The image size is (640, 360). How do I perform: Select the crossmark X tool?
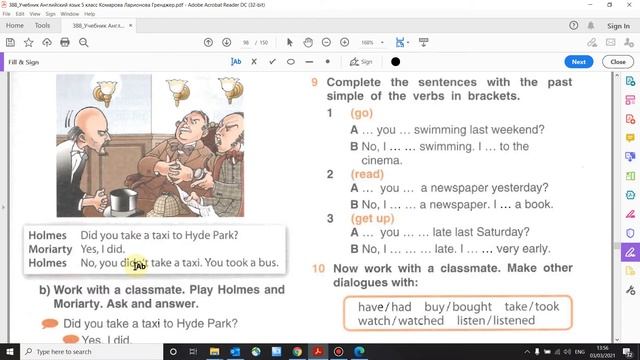pyautogui.click(x=254, y=62)
